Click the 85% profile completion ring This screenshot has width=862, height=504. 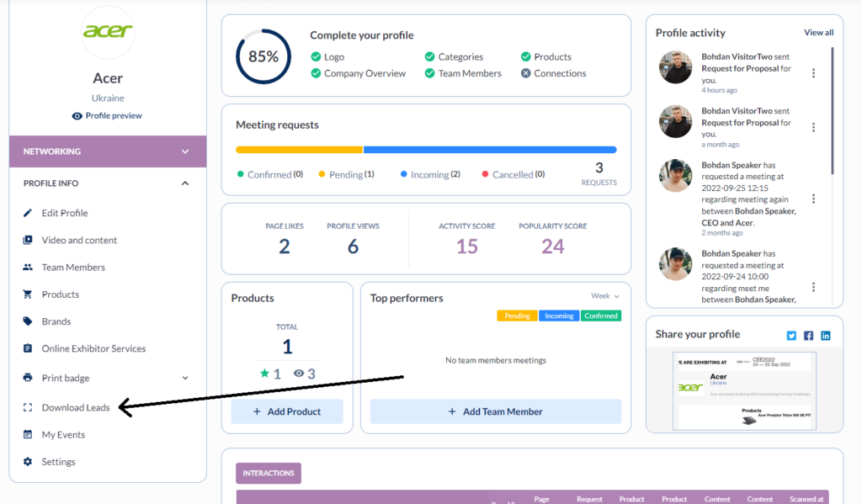coord(263,56)
